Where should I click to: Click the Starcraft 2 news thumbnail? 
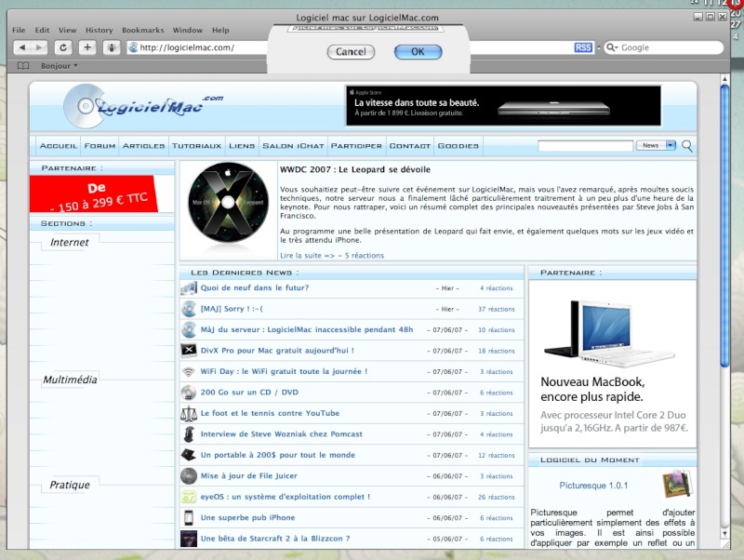pyautogui.click(x=189, y=539)
